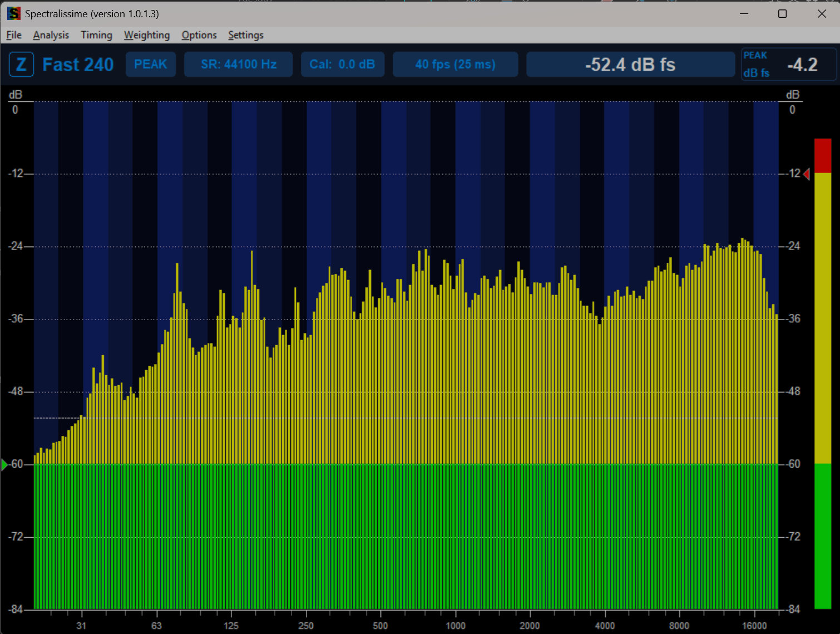The width and height of the screenshot is (840, 634).
Task: Click the Cal: 0.0 dB calibration button
Action: pos(342,65)
